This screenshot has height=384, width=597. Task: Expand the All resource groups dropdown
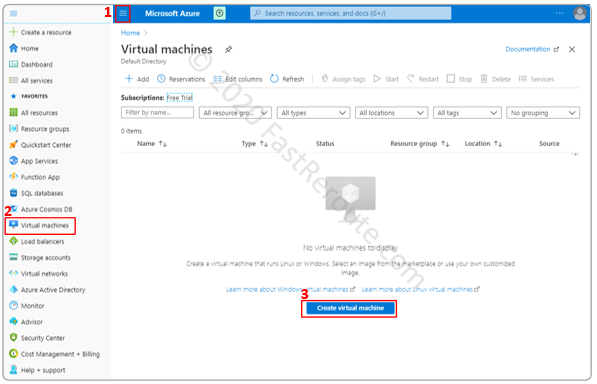pyautogui.click(x=235, y=113)
